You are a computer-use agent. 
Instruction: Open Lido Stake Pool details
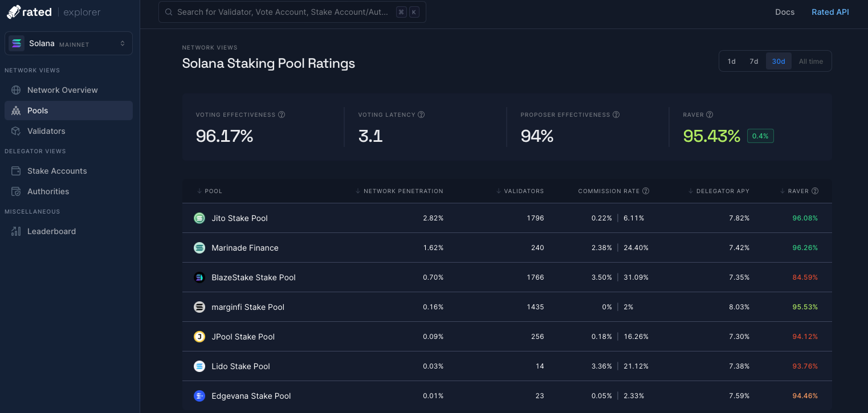[241, 366]
